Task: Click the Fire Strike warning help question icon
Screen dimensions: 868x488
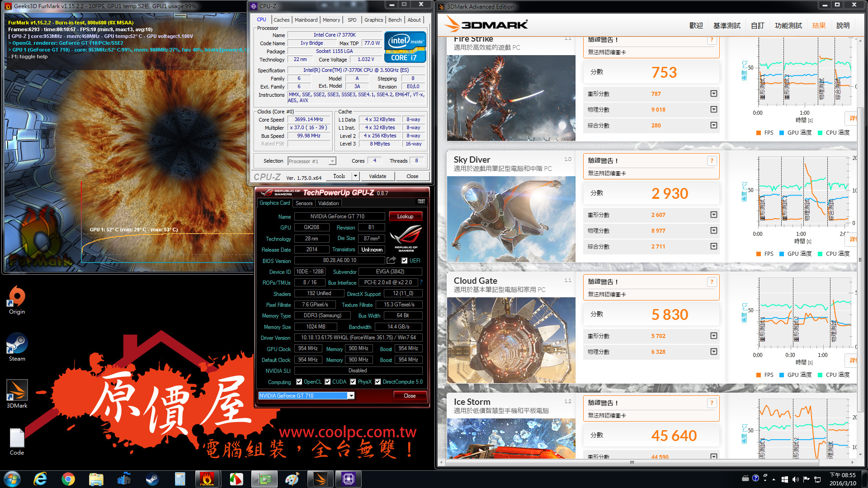Action: pyautogui.click(x=712, y=40)
